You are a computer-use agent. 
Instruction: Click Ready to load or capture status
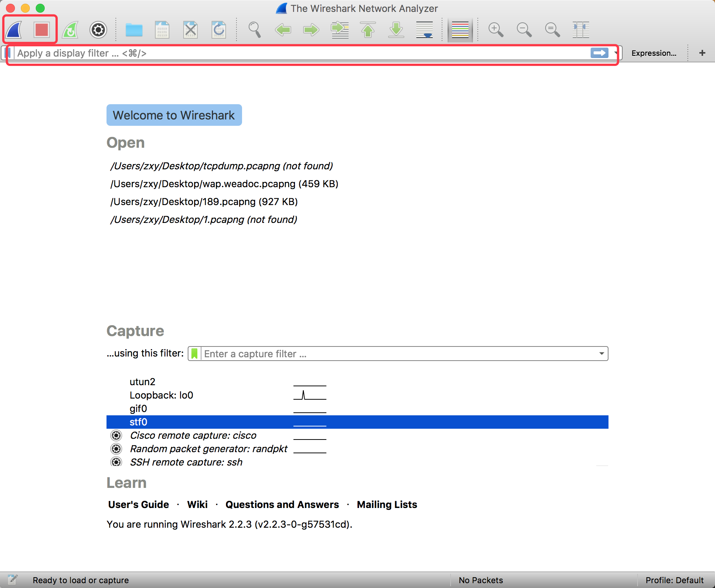[x=81, y=580]
